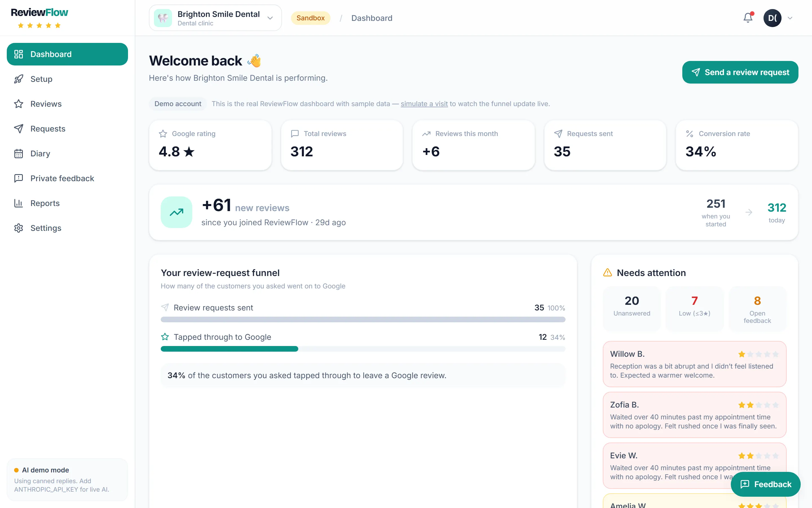Go to Setup in the sidebar
The image size is (812, 508).
coord(67,79)
